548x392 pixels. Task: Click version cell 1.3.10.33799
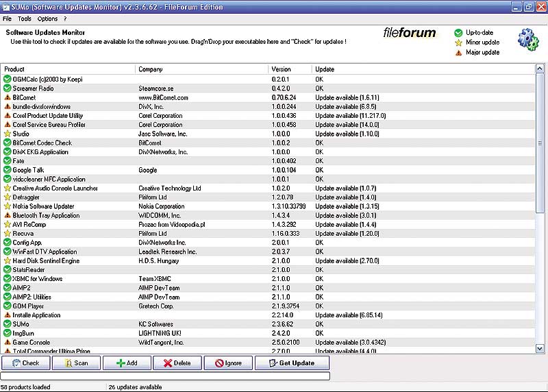[x=288, y=206]
